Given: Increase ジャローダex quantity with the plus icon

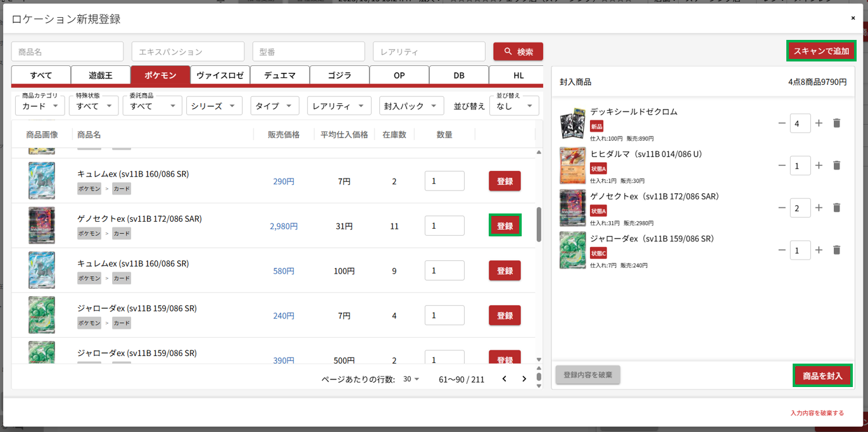Looking at the screenshot, I should click(x=819, y=250).
